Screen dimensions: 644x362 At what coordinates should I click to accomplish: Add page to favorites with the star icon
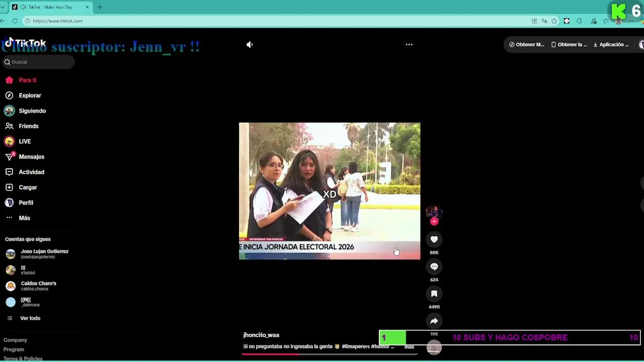pos(554,21)
